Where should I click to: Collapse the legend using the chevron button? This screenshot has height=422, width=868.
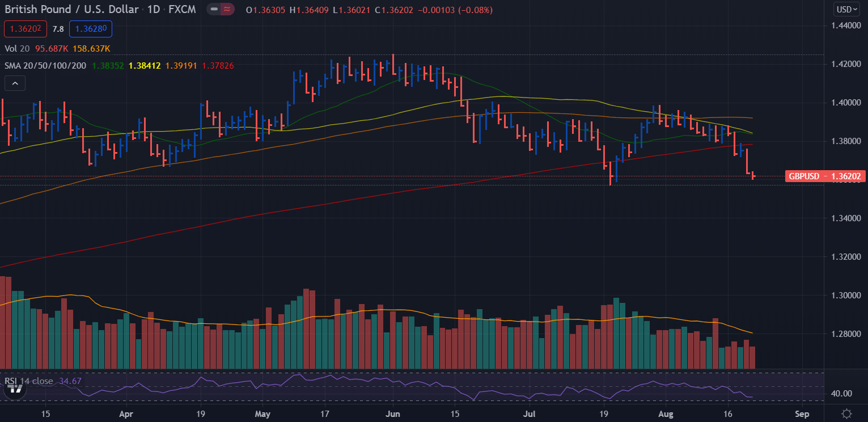(15, 83)
